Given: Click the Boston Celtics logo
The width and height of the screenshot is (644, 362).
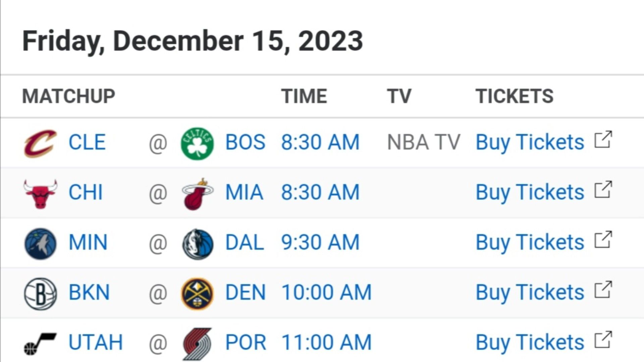Looking at the screenshot, I should [197, 143].
